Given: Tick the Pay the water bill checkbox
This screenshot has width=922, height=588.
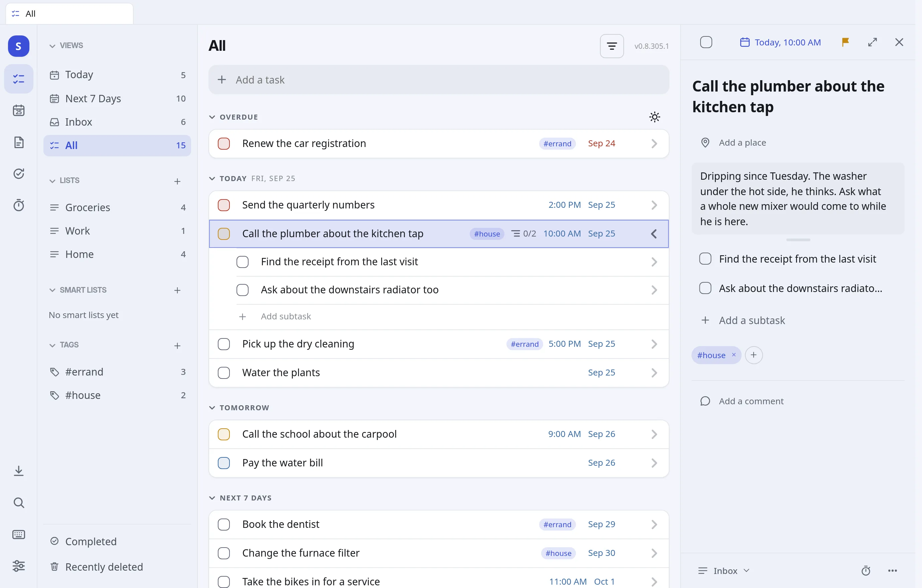Looking at the screenshot, I should tap(223, 463).
